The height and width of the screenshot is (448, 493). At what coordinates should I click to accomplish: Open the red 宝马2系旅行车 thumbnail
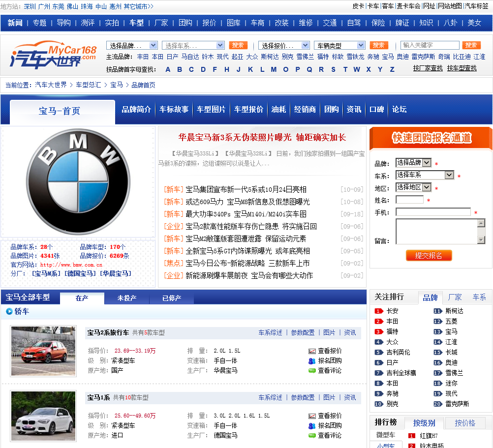43,351
